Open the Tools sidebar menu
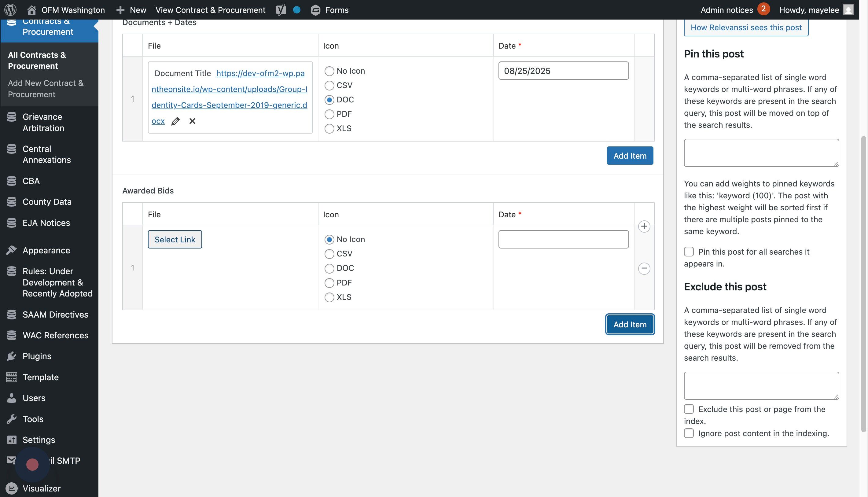The width and height of the screenshot is (868, 497). 33,419
